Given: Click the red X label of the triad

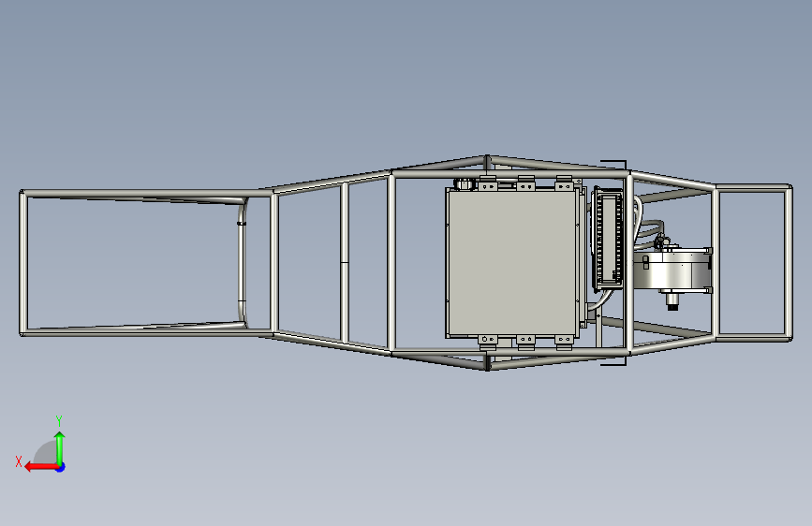Looking at the screenshot, I should click(19, 461).
